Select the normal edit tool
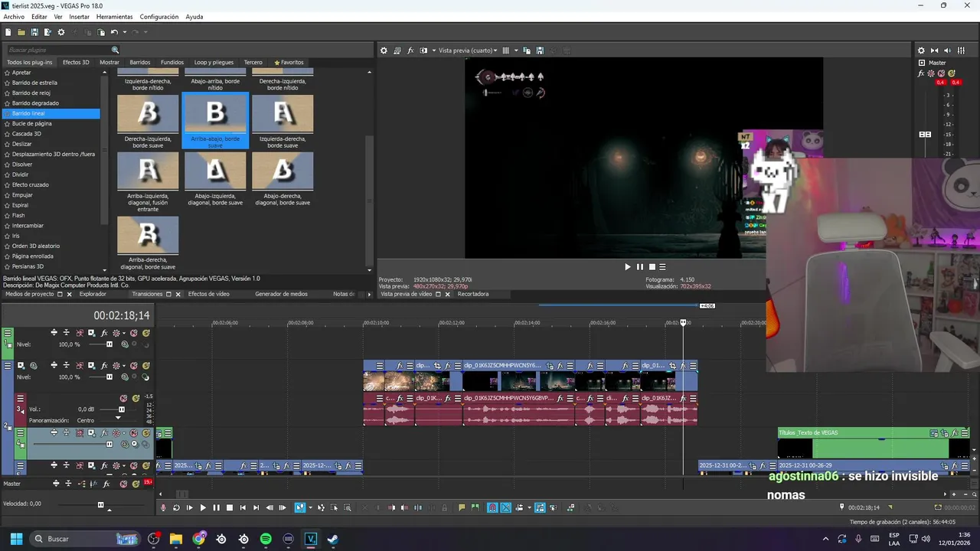Viewport: 980px width, 551px height. click(299, 507)
